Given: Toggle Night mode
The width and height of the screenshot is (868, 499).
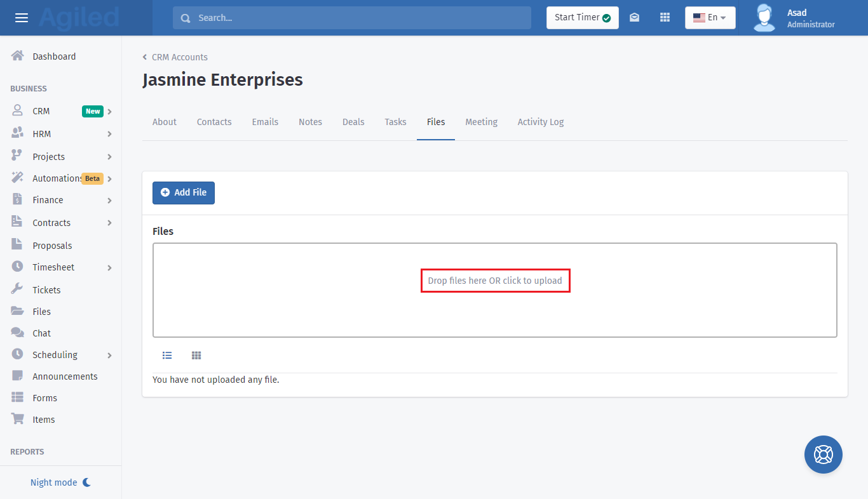Looking at the screenshot, I should [60, 482].
